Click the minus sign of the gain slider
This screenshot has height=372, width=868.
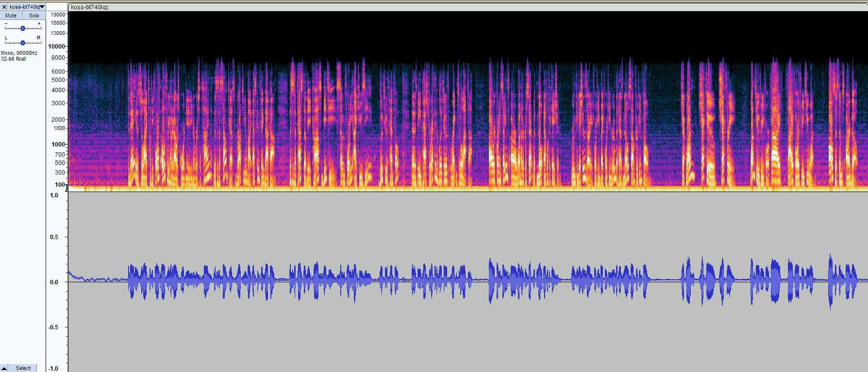[x=6, y=23]
